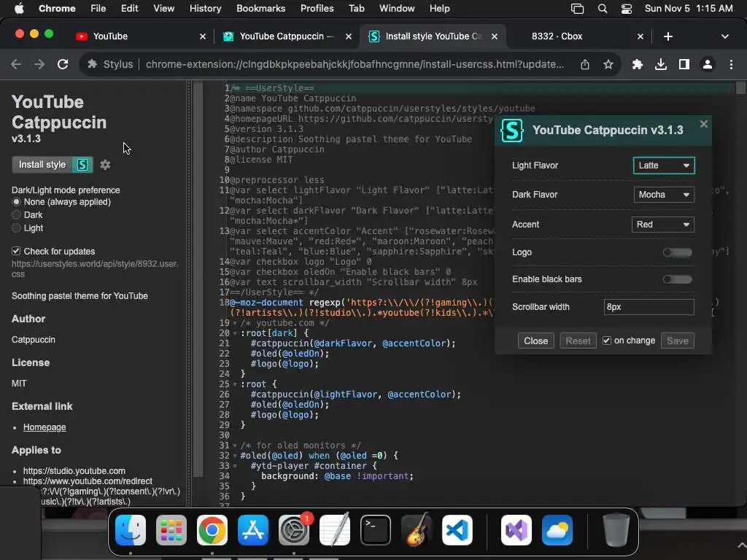
Task: Bookmark this page with the star icon
Action: click(x=608, y=64)
